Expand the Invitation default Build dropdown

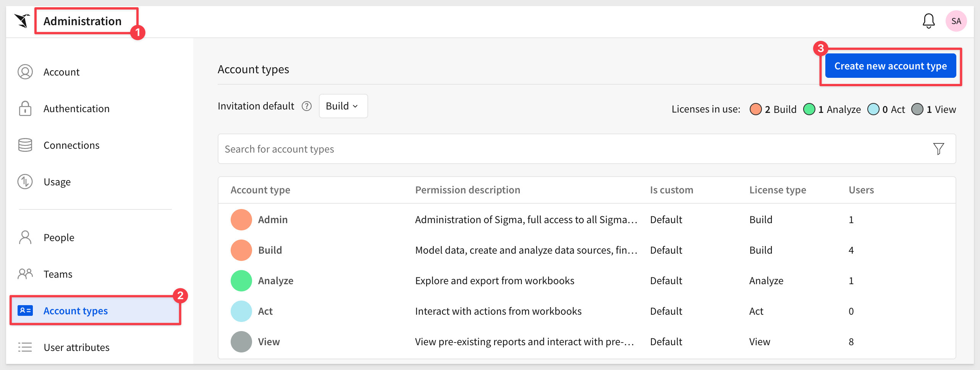pos(343,106)
